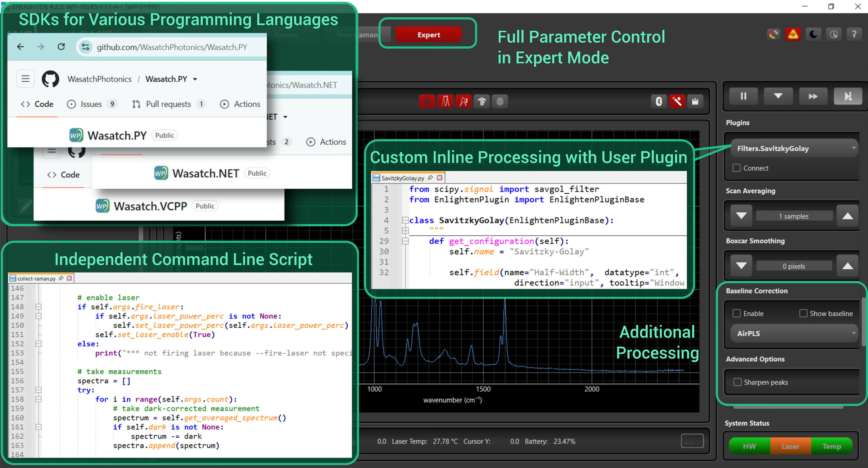Collapse the get_configuration function at line 29
The width and height of the screenshot is (868, 468).
[x=405, y=241]
